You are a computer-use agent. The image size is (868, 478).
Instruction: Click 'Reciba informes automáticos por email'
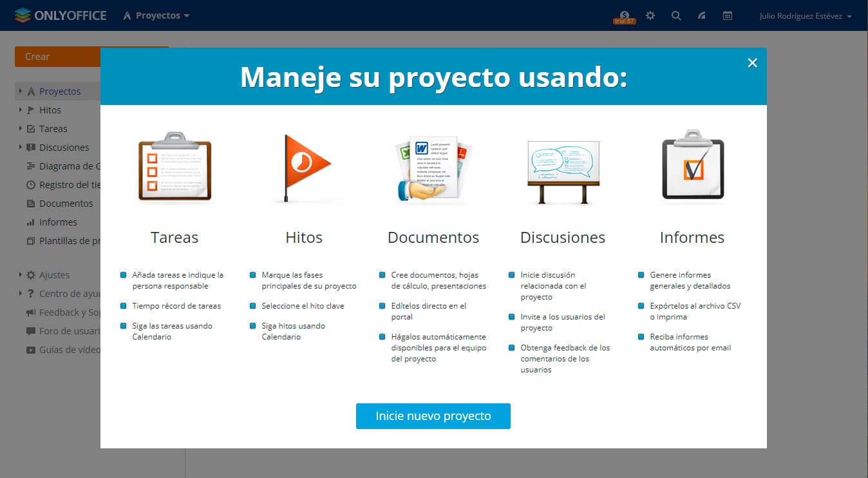(x=690, y=342)
